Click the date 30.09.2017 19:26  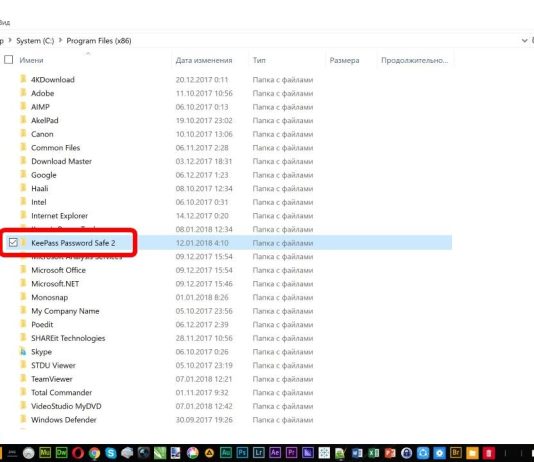pos(204,420)
